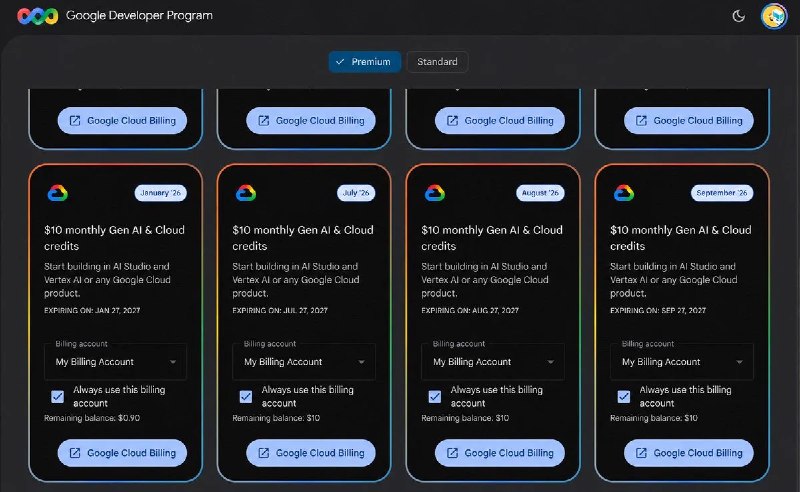Click the Google Cloud logo on January '26 card

(58, 193)
